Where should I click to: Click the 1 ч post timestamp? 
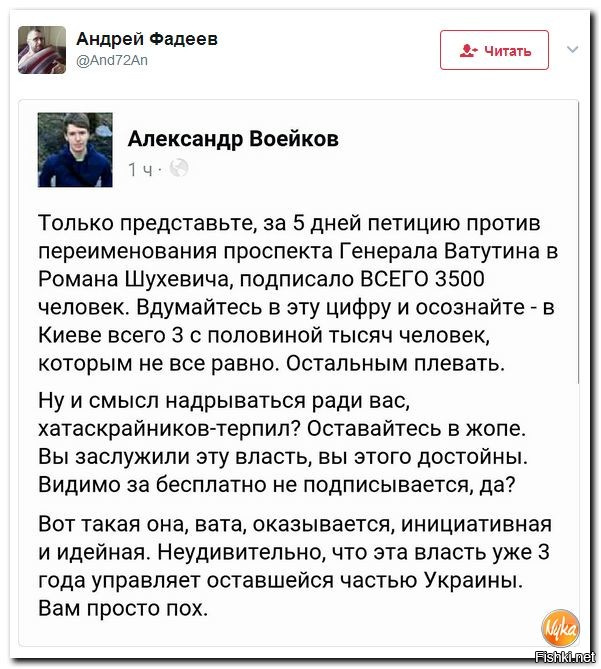[140, 169]
